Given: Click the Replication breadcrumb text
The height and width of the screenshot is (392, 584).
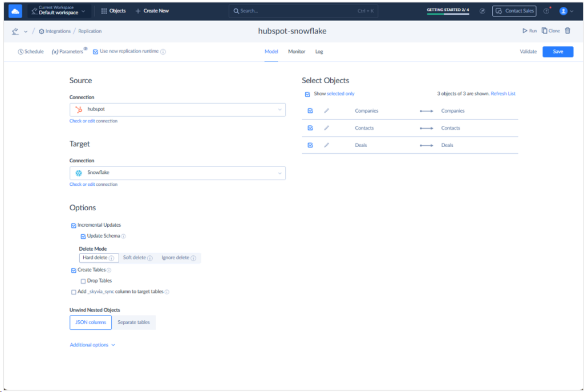Looking at the screenshot, I should [90, 31].
